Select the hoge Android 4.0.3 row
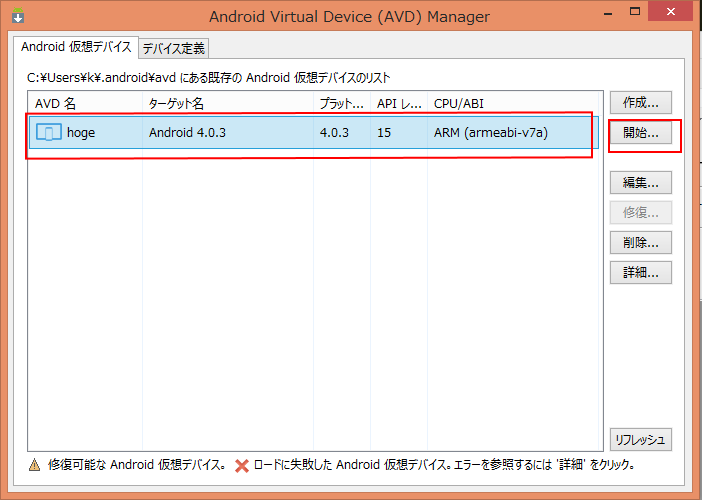 click(x=313, y=132)
